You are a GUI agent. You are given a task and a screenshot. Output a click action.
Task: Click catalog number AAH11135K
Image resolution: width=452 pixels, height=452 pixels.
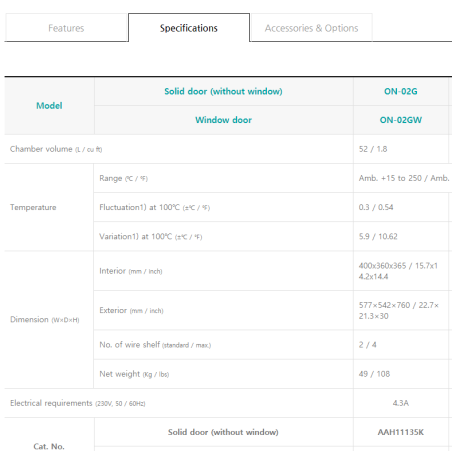tap(401, 432)
